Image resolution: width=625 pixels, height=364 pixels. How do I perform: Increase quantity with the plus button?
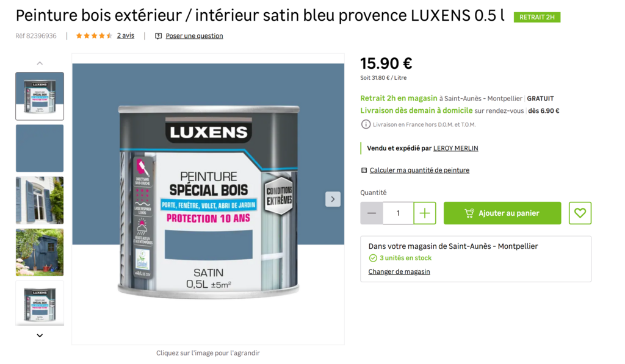(x=425, y=213)
